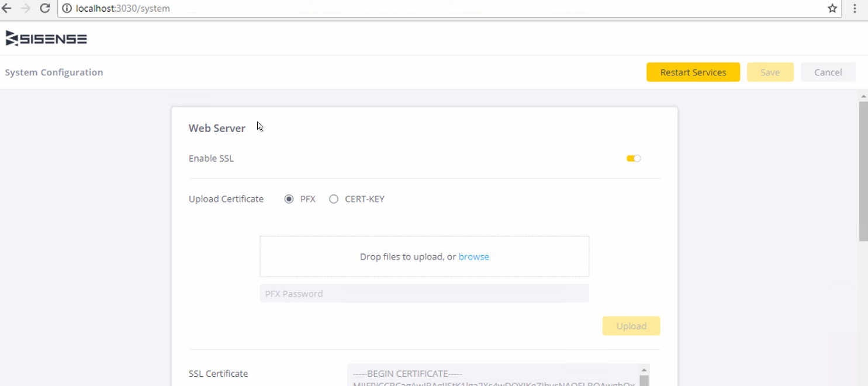This screenshot has width=868, height=386.
Task: Reload the current page
Action: point(44,8)
